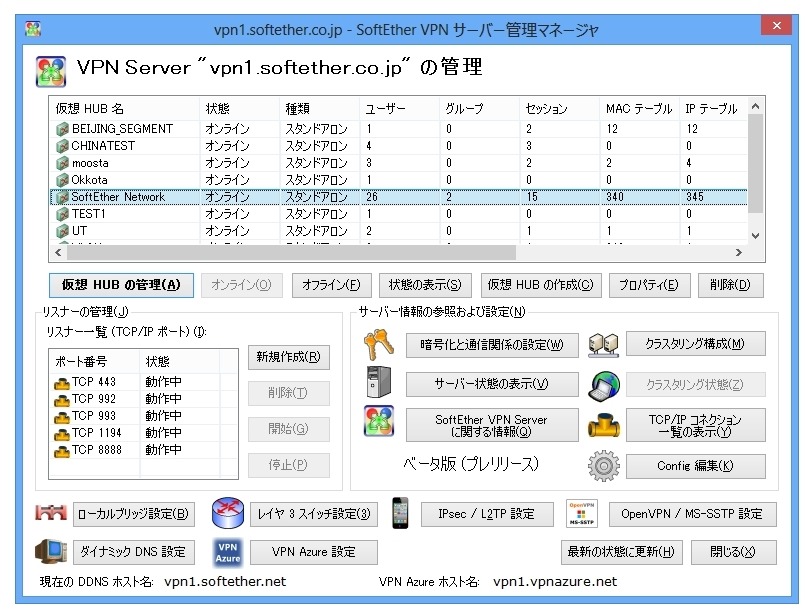The height and width of the screenshot is (616, 812).
Task: Click the TCP 8888 listener icon
Action: (62, 451)
